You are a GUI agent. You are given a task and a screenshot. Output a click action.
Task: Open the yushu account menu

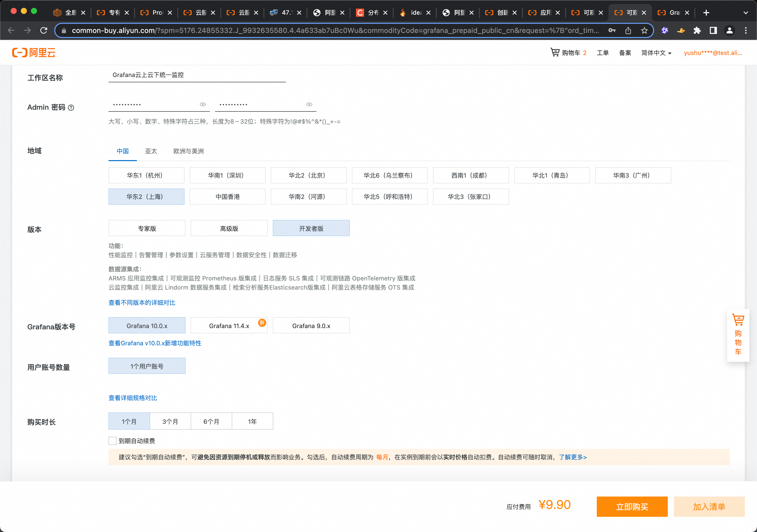(x=713, y=53)
